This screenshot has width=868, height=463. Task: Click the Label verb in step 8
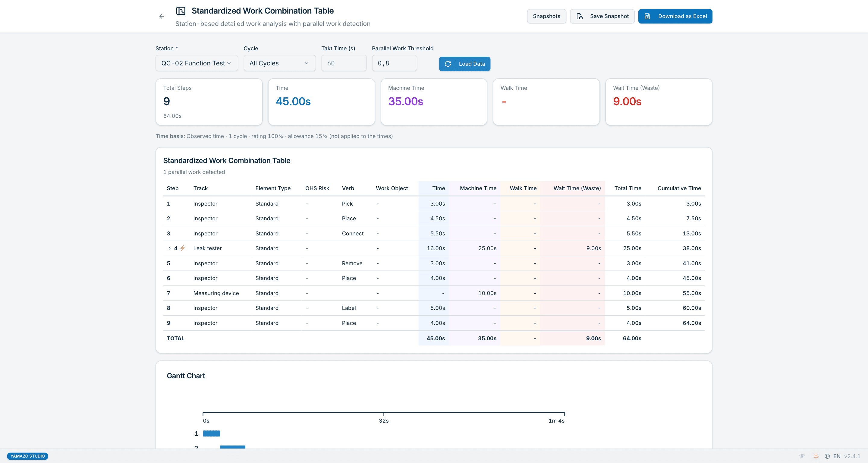[349, 308]
